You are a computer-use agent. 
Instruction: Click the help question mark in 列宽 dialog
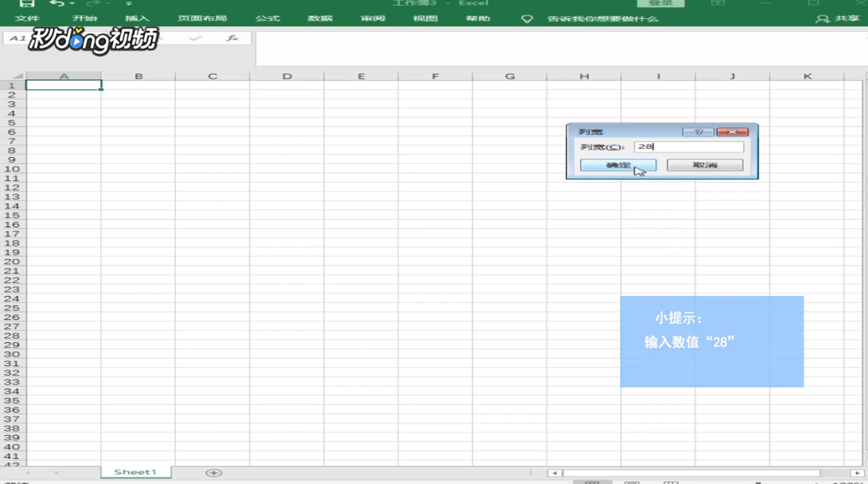tap(698, 131)
